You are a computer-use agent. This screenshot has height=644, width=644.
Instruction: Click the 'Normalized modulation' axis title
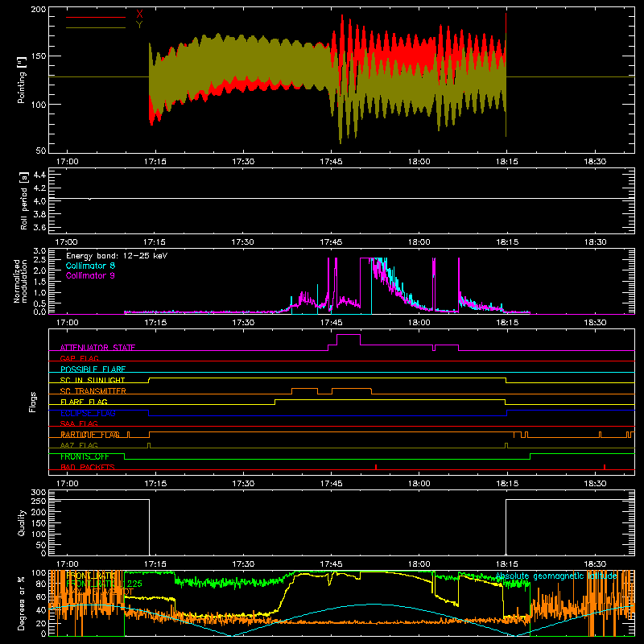[x=20, y=281]
